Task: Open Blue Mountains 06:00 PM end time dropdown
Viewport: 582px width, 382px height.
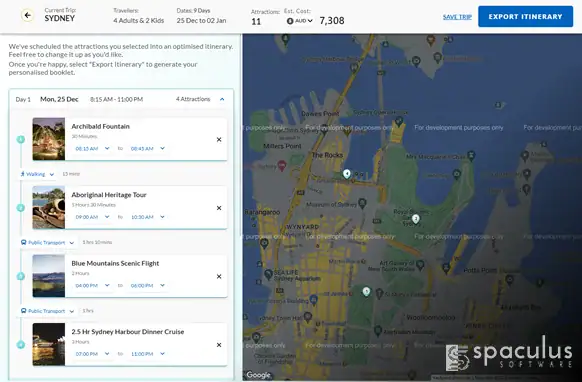Action: (147, 285)
